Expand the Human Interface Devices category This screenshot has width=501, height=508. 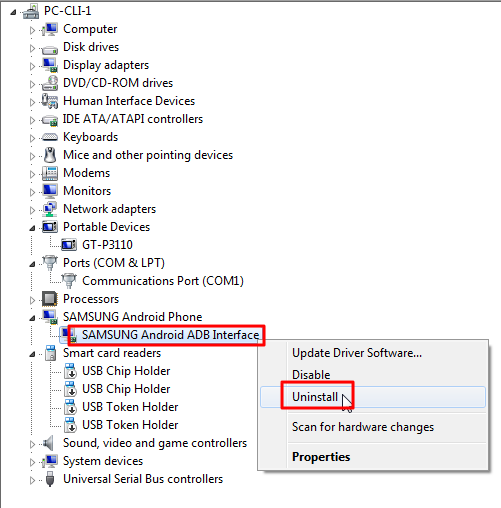(32, 102)
